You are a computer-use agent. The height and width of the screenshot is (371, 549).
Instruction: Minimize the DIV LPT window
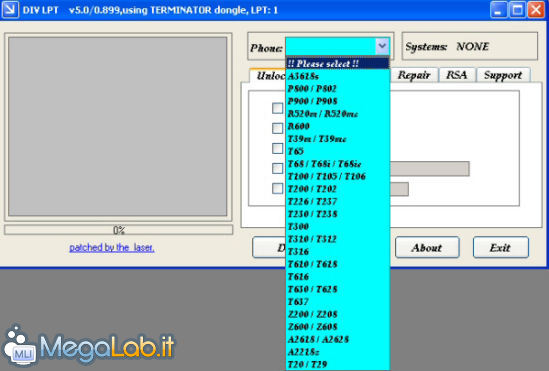[498, 9]
